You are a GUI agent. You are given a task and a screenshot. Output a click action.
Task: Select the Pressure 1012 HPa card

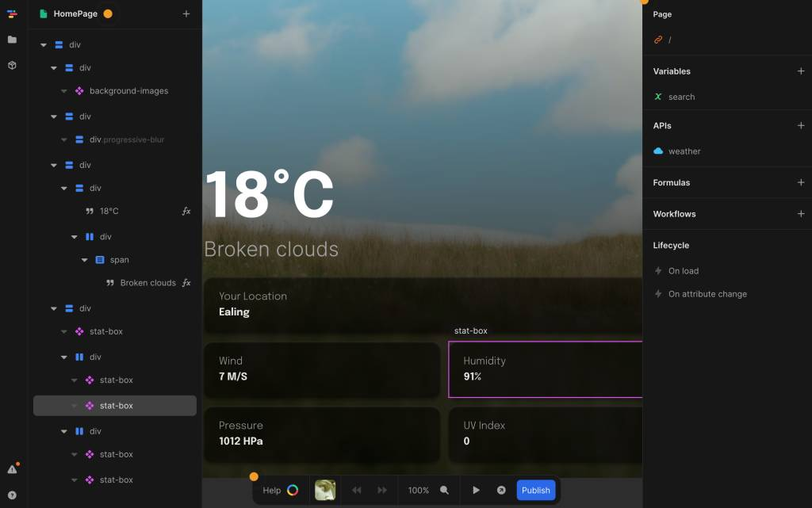[x=322, y=434]
